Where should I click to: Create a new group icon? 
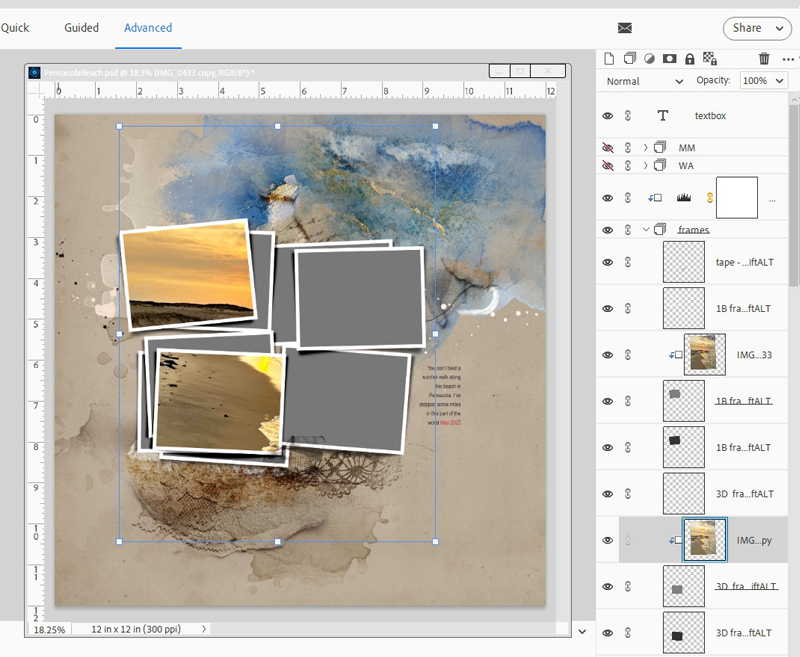[630, 59]
